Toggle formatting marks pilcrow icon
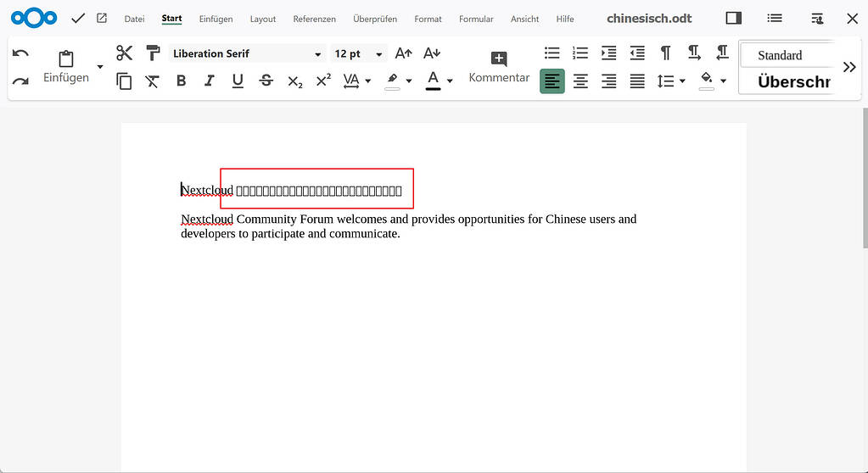868x473 pixels. (666, 53)
